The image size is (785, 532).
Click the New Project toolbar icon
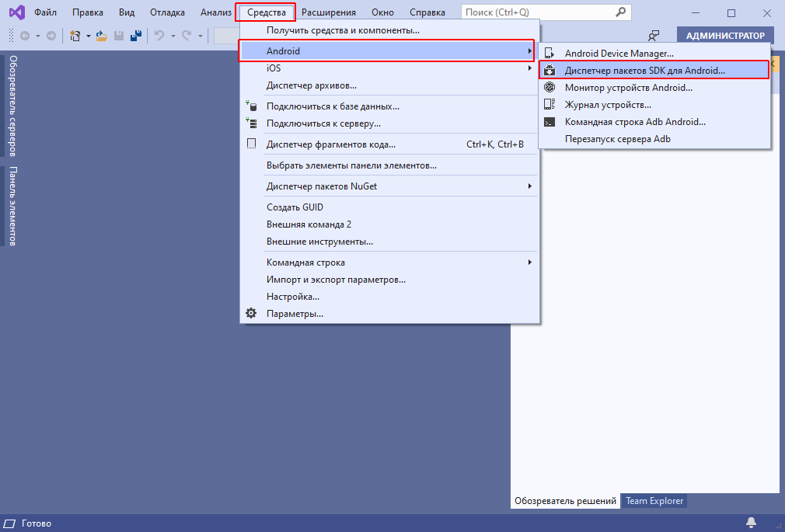pyautogui.click(x=75, y=36)
